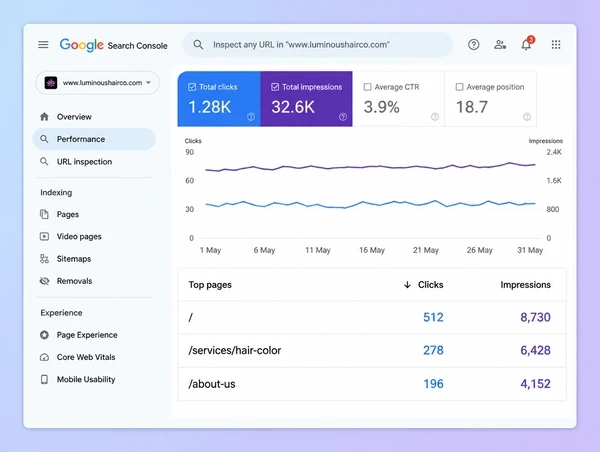Select the Performance menu item

click(x=94, y=139)
